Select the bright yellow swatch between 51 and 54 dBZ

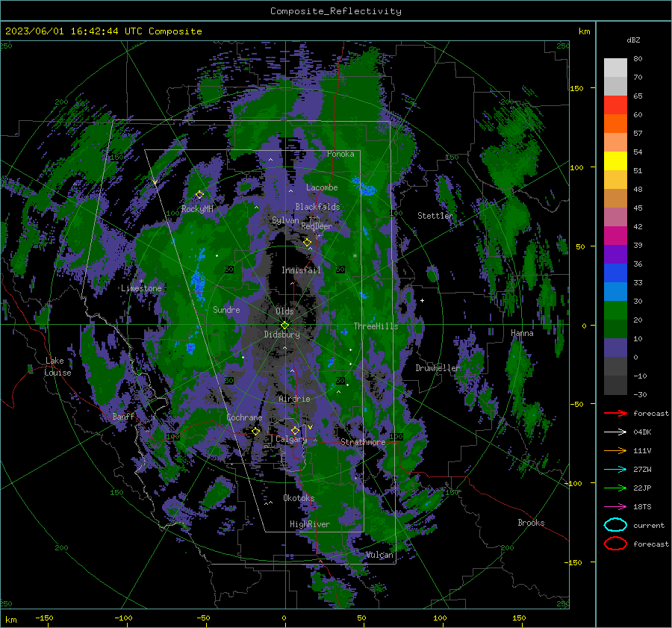pyautogui.click(x=615, y=161)
